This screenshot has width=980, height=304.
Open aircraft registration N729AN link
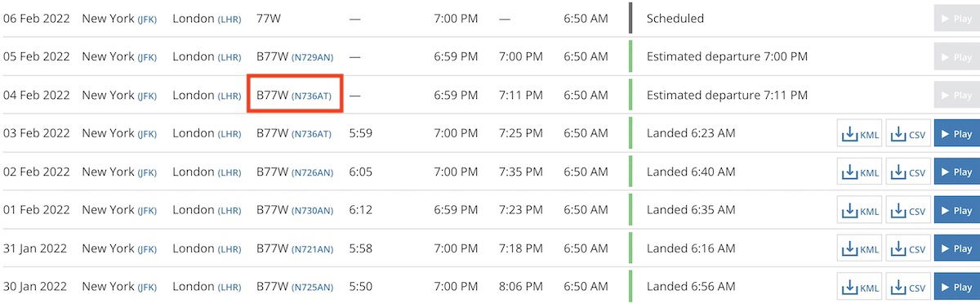[x=312, y=57]
